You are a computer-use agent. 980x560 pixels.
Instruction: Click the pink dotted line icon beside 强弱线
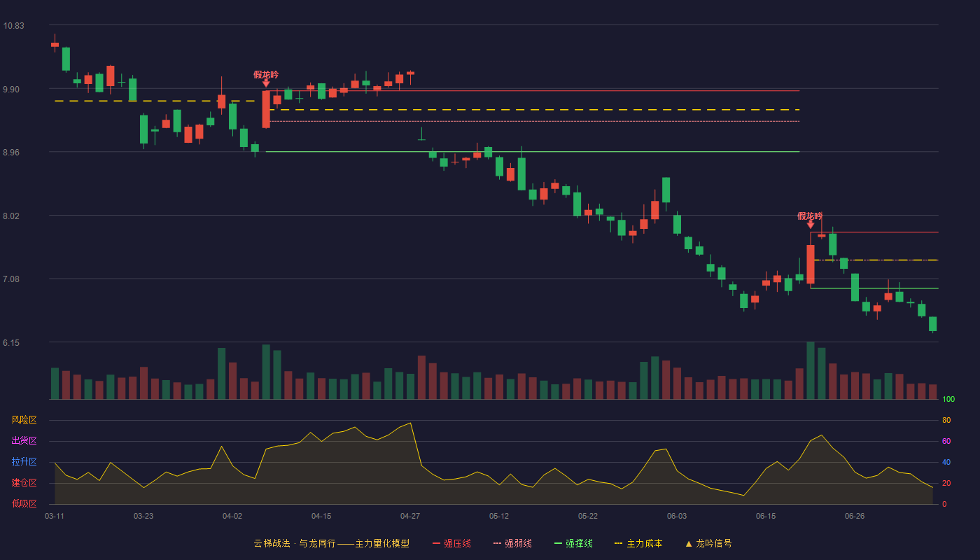(498, 543)
